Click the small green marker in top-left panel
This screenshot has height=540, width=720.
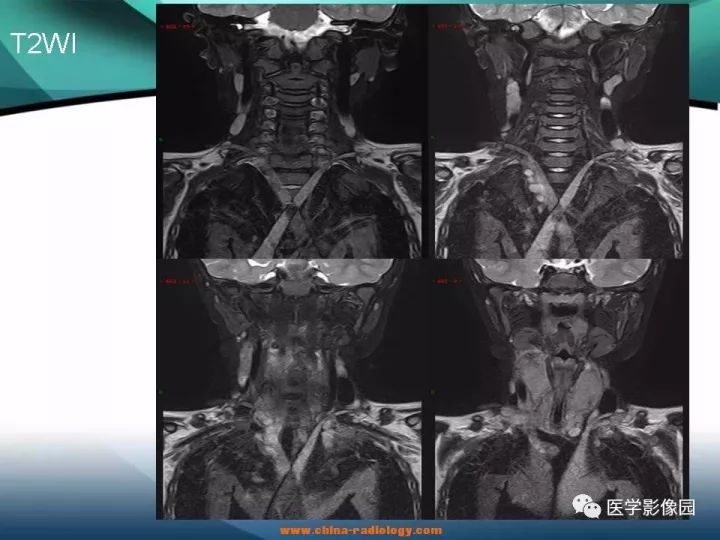[161, 138]
